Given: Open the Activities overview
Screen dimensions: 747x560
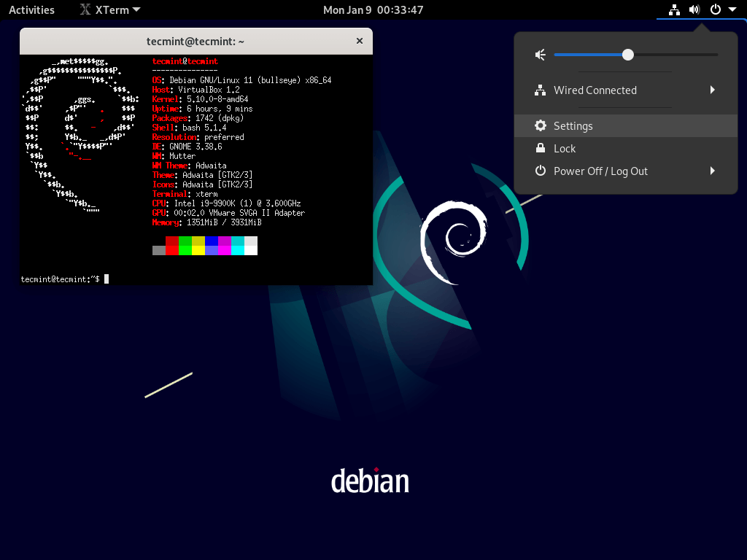Looking at the screenshot, I should click(x=32, y=9).
